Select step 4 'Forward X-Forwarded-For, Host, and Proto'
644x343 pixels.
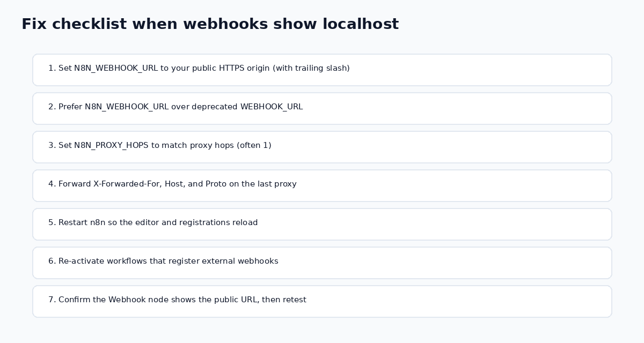tap(322, 185)
